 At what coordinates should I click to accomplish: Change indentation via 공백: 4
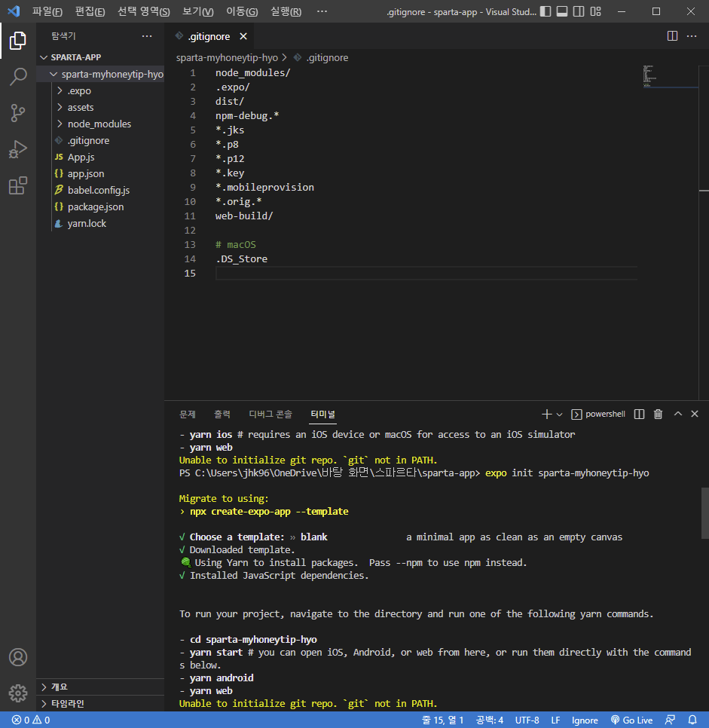click(x=490, y=720)
